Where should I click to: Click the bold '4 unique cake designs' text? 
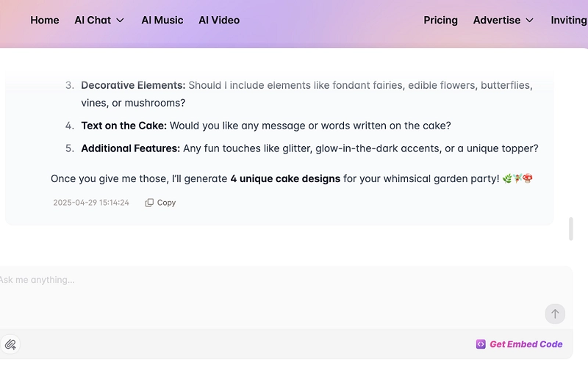tap(285, 178)
